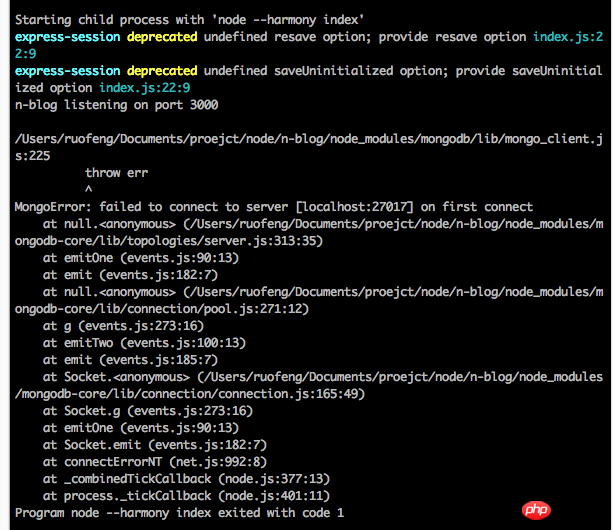Click the 'at process._tickCallback (node.js:401:11)' line
613x530 pixels.
pyautogui.click(x=186, y=496)
